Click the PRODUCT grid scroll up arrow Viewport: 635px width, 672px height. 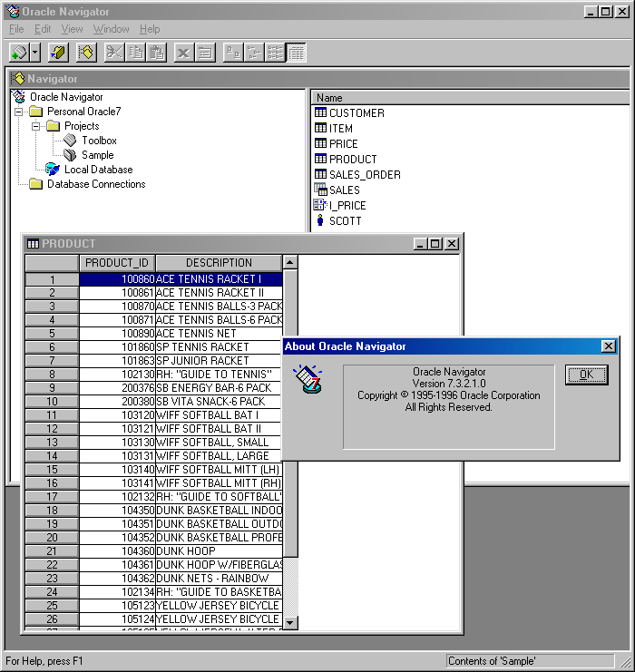290,262
